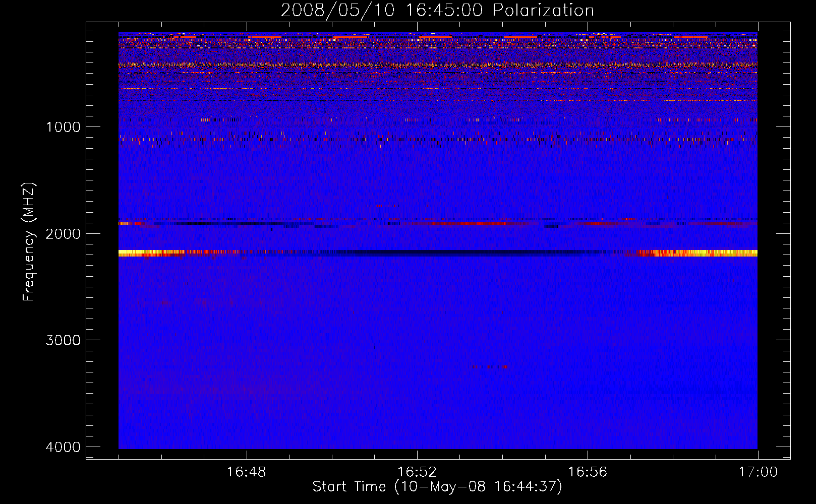
Task: Click the 4000 frequency tick label
Action: 63,447
